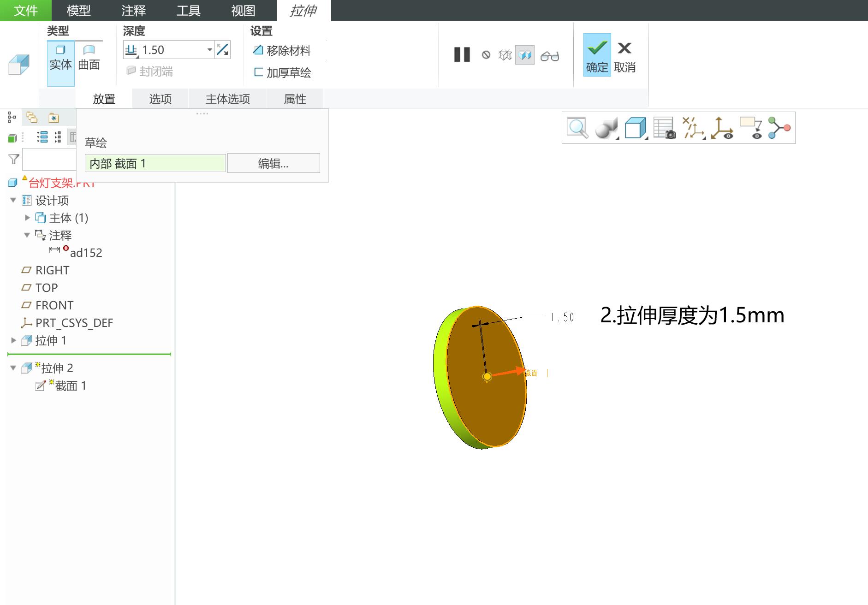Screen dimensions: 868x605
Task: Open the 属性 panel tab
Action: click(x=295, y=99)
